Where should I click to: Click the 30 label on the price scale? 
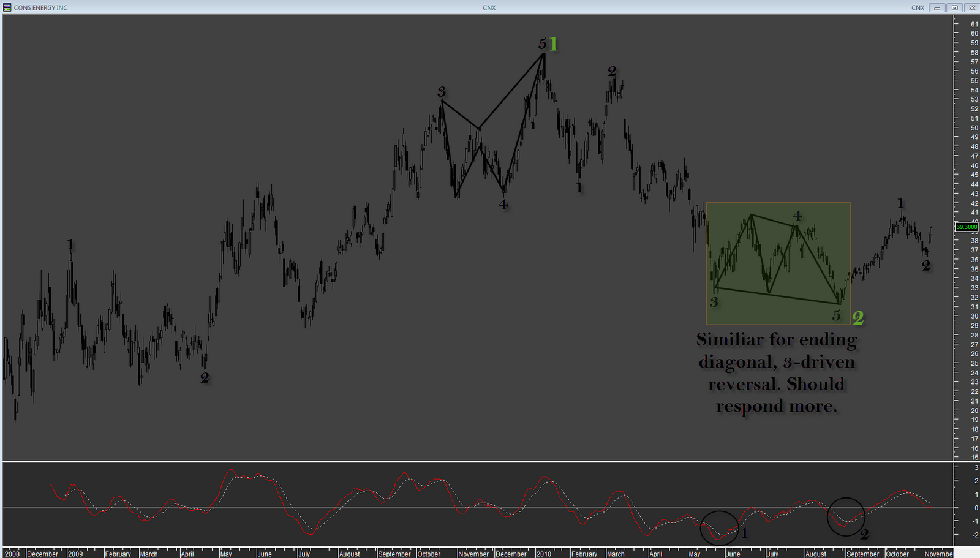point(974,317)
